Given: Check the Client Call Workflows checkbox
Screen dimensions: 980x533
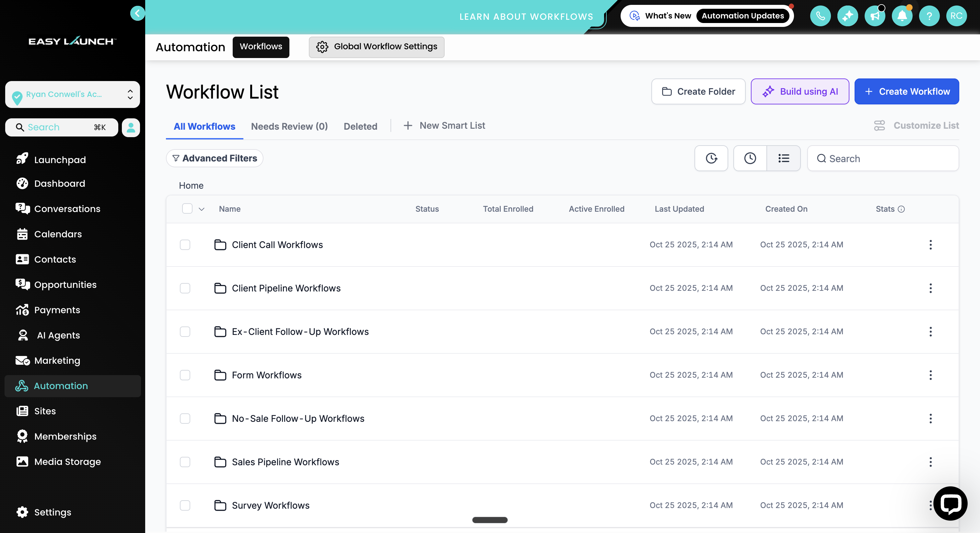Looking at the screenshot, I should [185, 245].
